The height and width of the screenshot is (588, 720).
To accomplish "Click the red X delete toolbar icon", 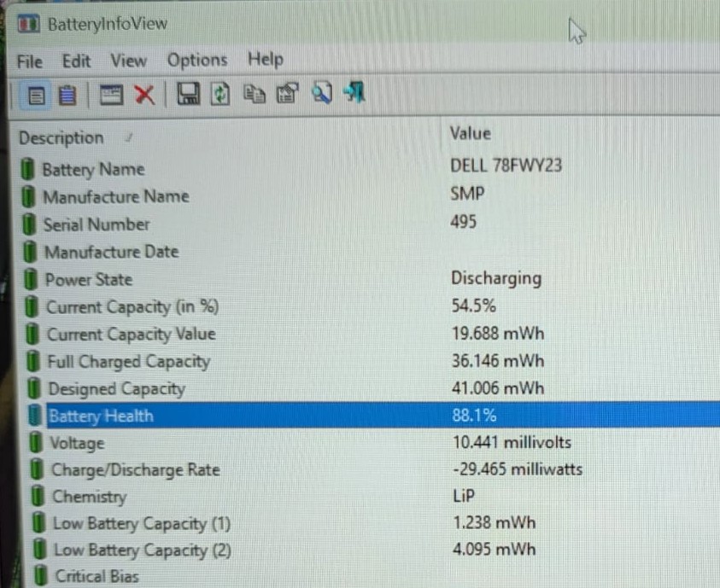I will pos(144,95).
